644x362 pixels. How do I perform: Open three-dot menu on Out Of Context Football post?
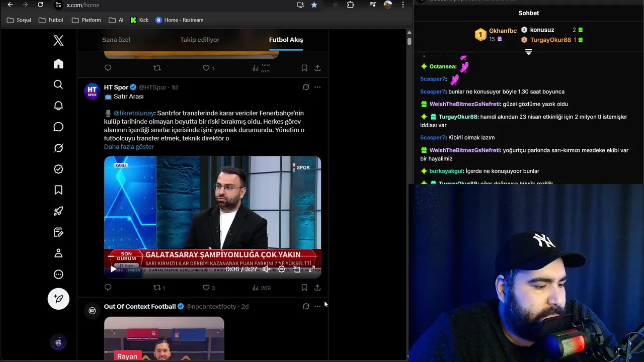317,306
